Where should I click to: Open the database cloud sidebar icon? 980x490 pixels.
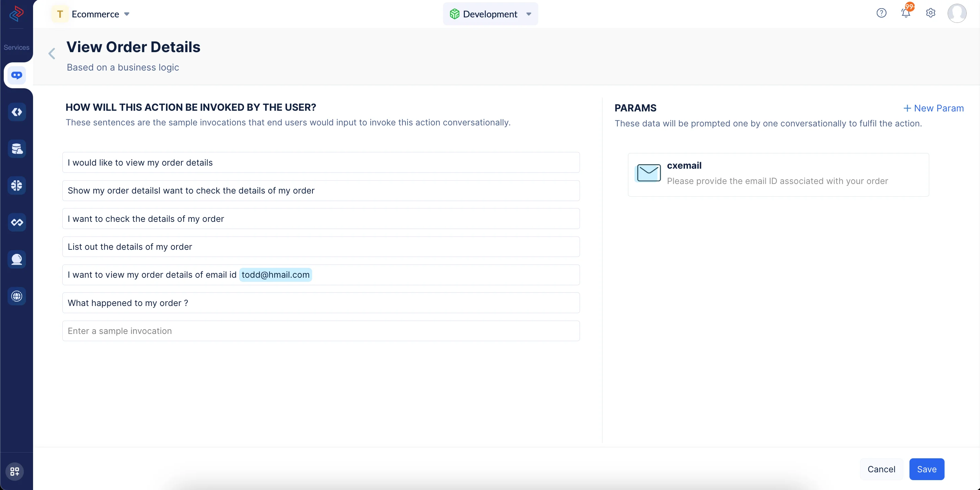(x=16, y=149)
